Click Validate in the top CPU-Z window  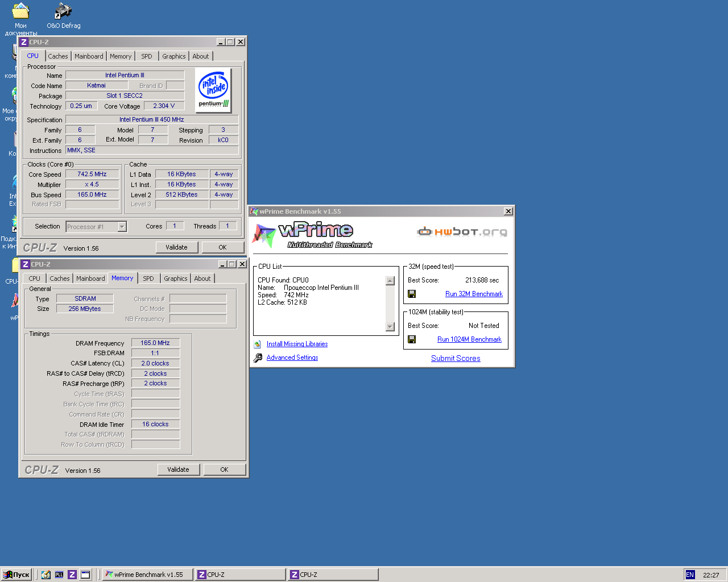[176, 247]
